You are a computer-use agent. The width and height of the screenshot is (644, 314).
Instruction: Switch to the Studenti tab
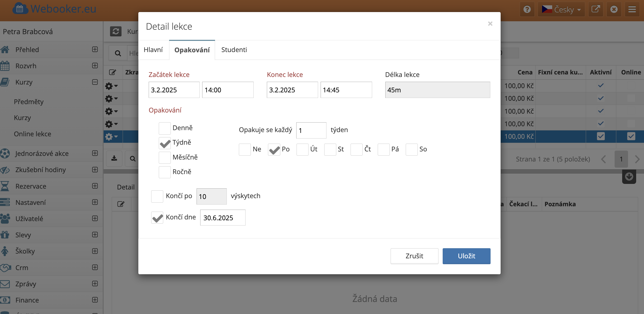[234, 50]
